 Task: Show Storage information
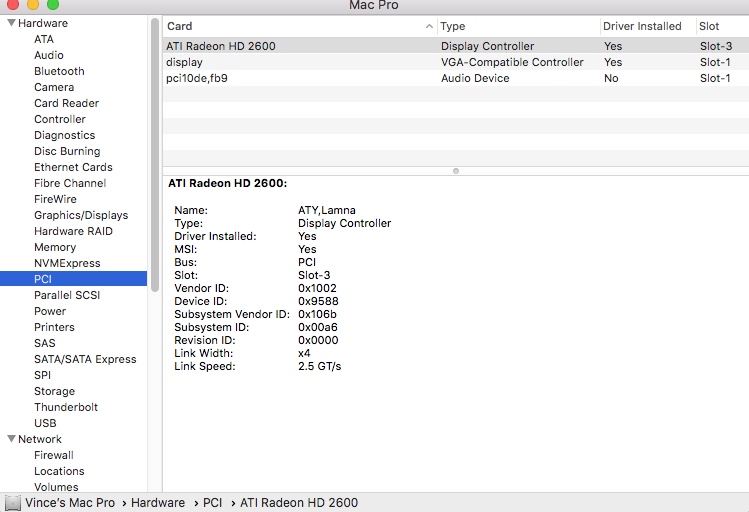click(54, 391)
